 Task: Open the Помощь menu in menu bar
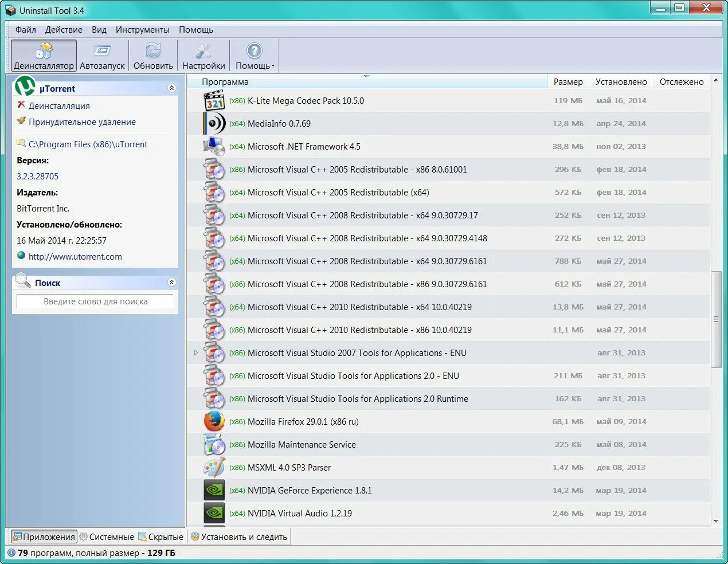pyautogui.click(x=196, y=30)
